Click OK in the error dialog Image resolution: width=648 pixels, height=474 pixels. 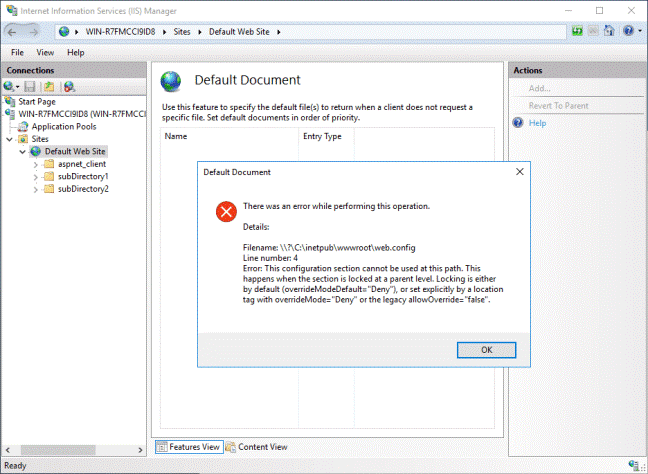coord(486,350)
